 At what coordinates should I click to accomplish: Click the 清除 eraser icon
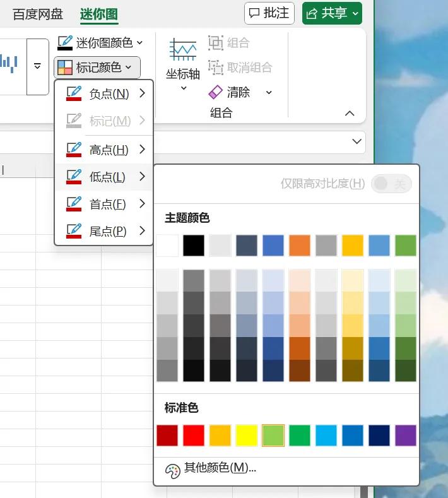[216, 92]
